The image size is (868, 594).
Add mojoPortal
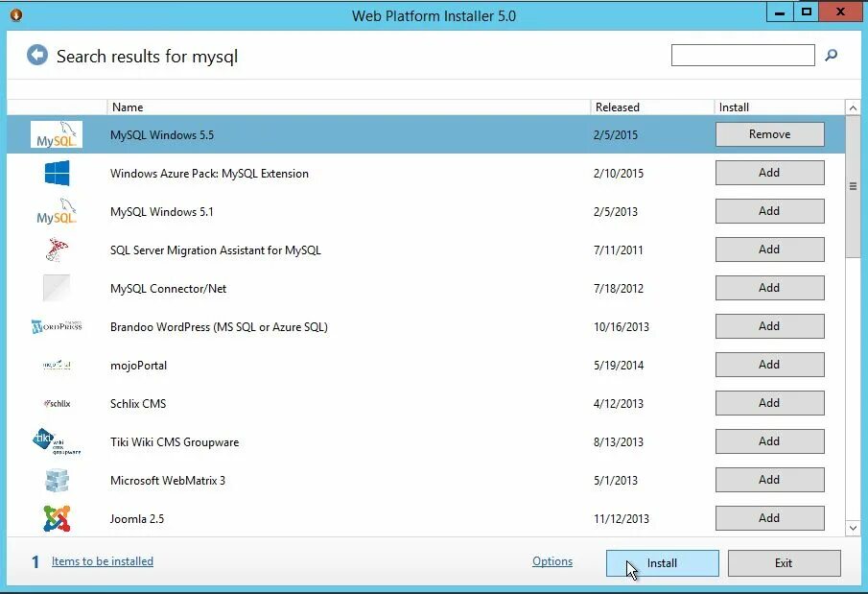[x=769, y=365]
